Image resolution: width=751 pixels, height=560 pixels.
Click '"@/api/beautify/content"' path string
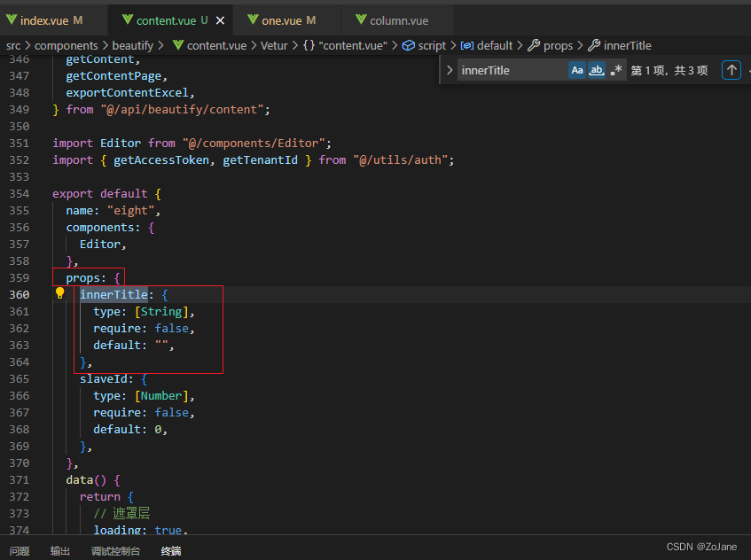182,110
